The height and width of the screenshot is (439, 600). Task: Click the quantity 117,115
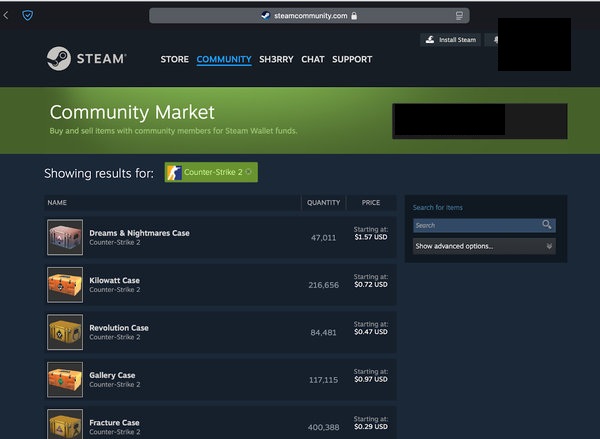323,380
